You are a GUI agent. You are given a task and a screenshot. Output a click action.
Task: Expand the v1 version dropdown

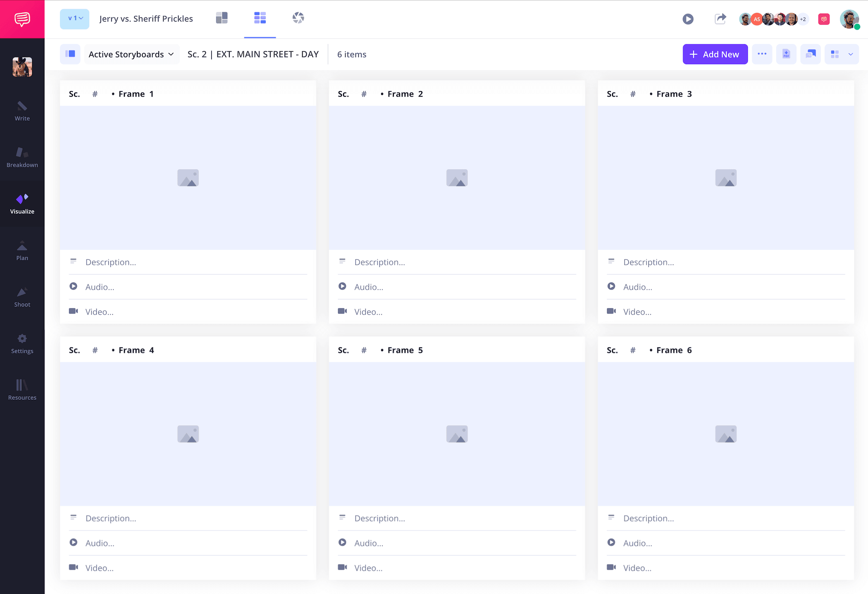coord(74,18)
